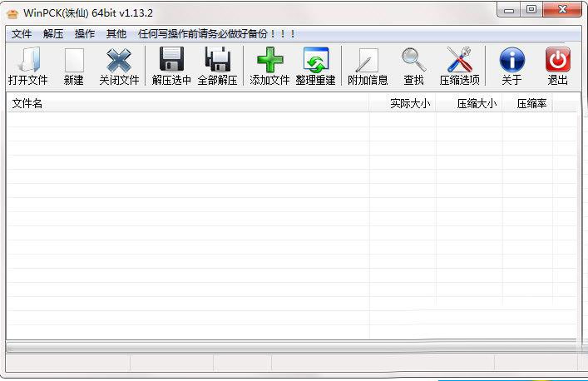Sort by the 实际大小 column header
Viewport: 588px width, 381px height.
click(x=403, y=103)
